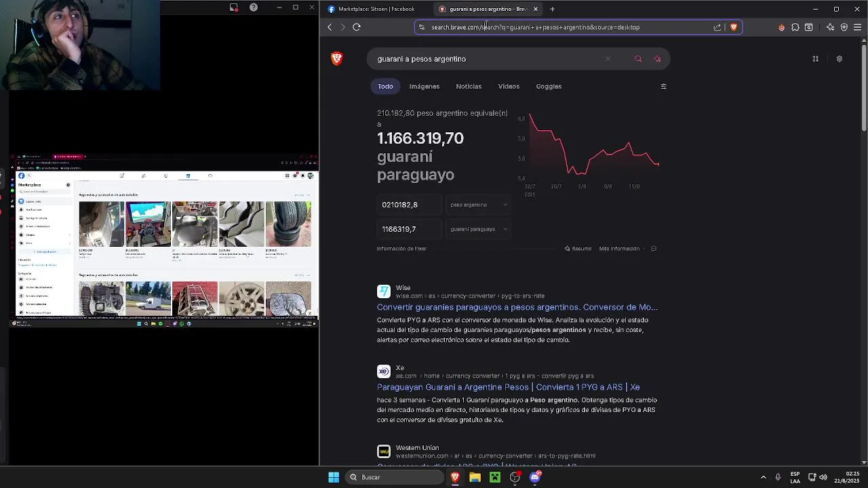Image resolution: width=868 pixels, height=488 pixels.
Task: Go back with the browser back arrow
Action: [x=330, y=27]
